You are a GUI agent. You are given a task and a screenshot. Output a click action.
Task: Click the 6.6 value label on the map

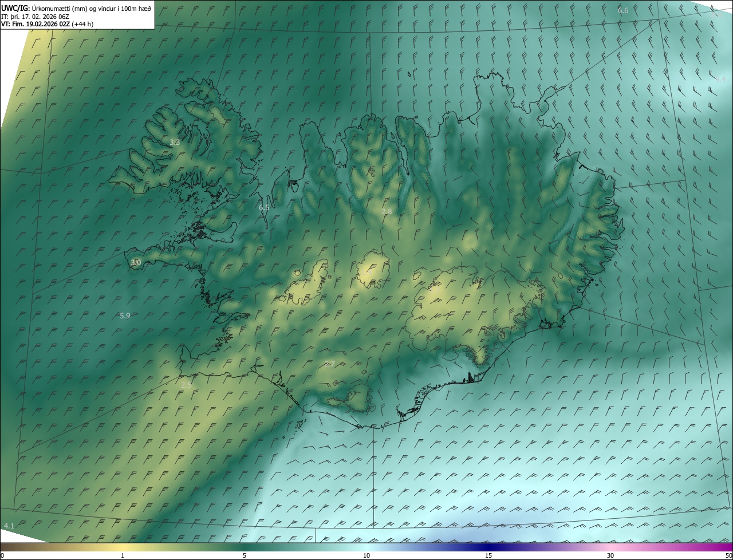623,11
